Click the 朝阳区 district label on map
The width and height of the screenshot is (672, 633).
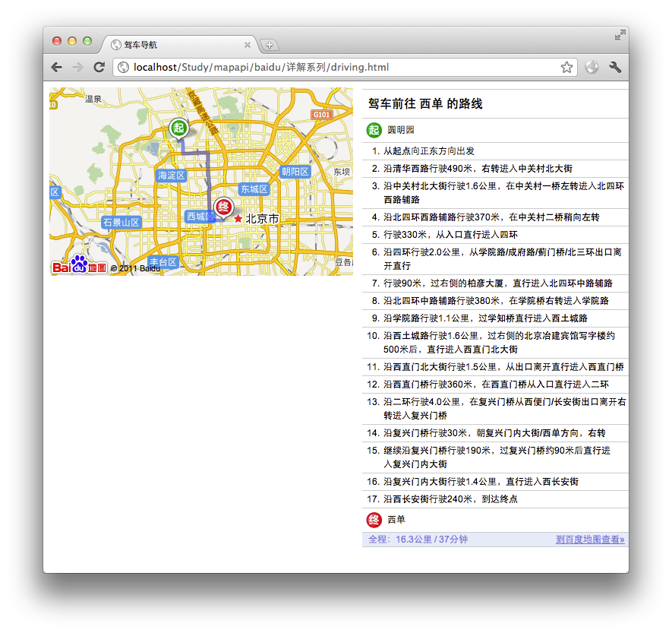296,170
